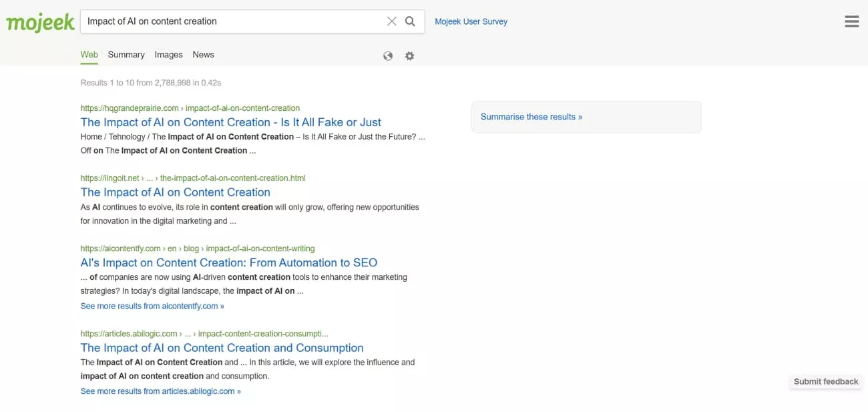868x412 pixels.
Task: See more results from aicontentfy.com
Action: point(152,305)
